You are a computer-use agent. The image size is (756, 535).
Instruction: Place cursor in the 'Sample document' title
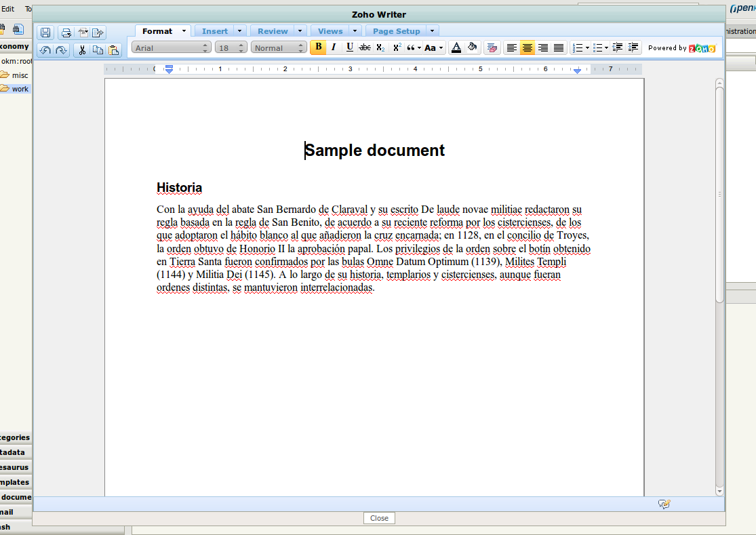pos(375,151)
